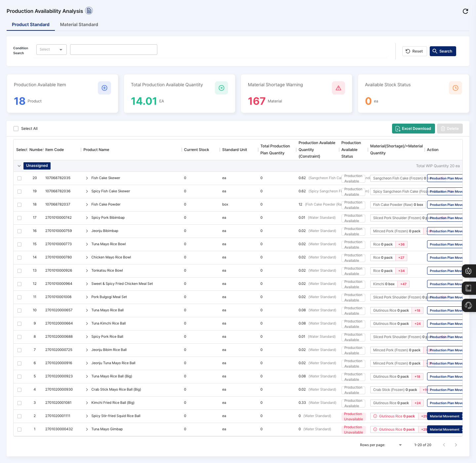Viewport: 476px width, 463px height.
Task: Expand the Chicken Mayo Rice Bowl row
Action: (87, 257)
